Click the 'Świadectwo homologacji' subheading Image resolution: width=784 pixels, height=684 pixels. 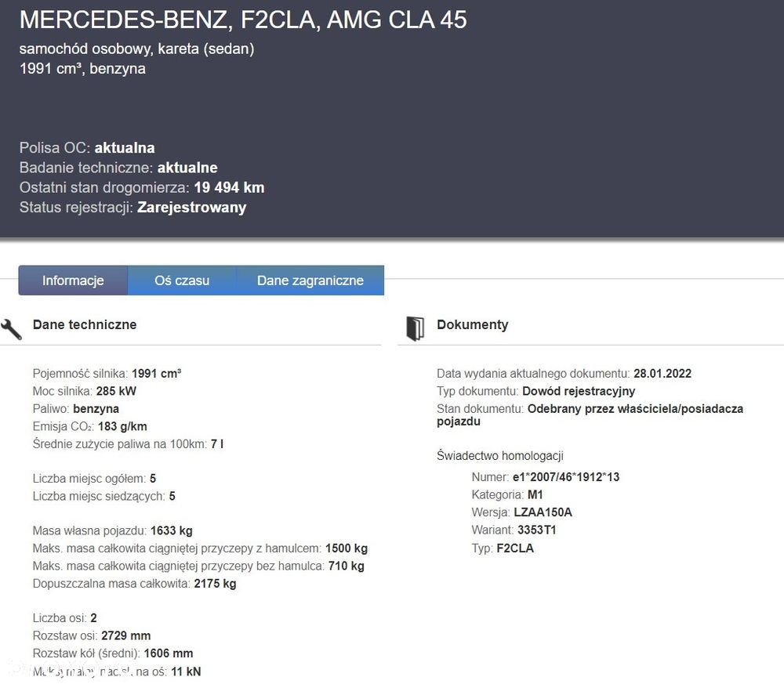point(500,456)
